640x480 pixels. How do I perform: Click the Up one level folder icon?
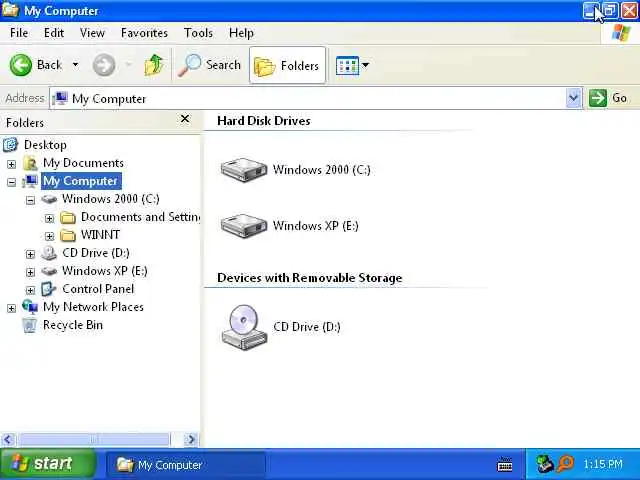154,65
